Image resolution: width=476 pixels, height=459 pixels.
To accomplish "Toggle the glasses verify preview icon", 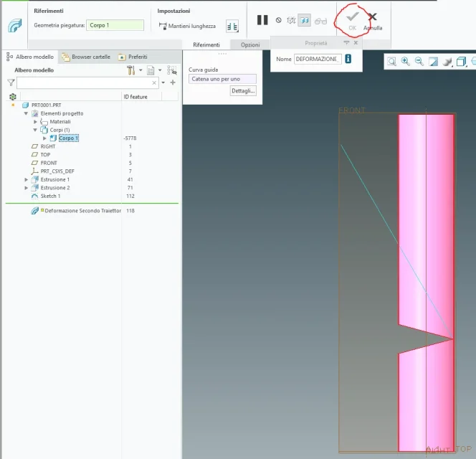I will pos(320,21).
